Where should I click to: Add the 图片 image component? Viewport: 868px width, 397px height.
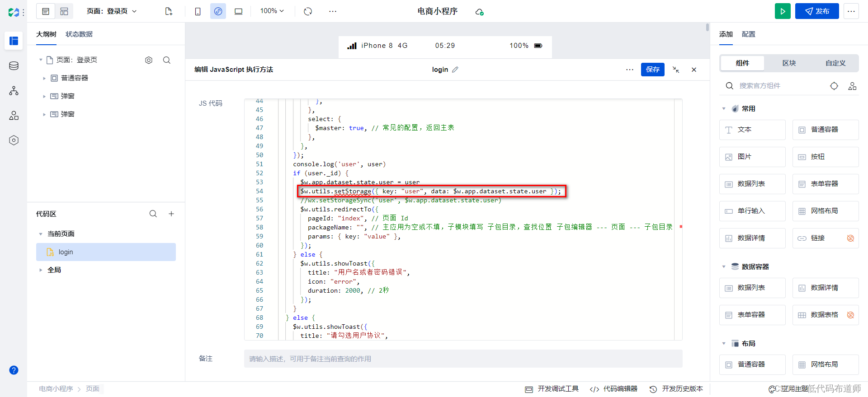tap(752, 157)
